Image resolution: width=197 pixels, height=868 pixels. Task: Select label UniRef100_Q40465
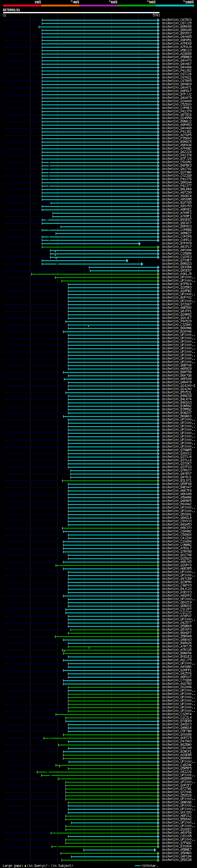tap(177, 37)
